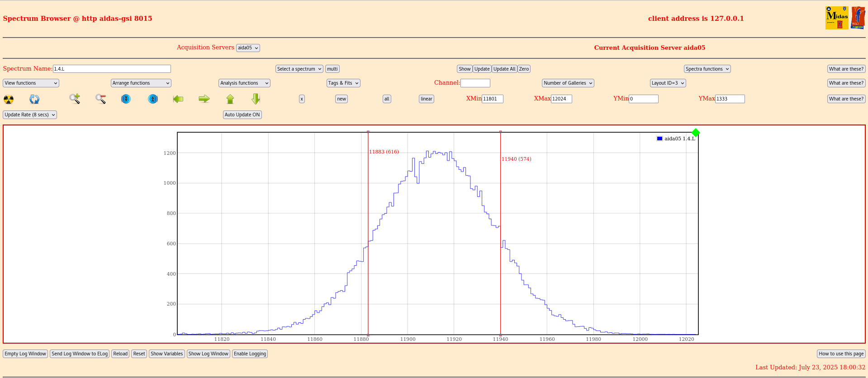Click the blue circular refresh arrows icon
Image resolution: width=868 pixels, height=378 pixels.
point(34,99)
